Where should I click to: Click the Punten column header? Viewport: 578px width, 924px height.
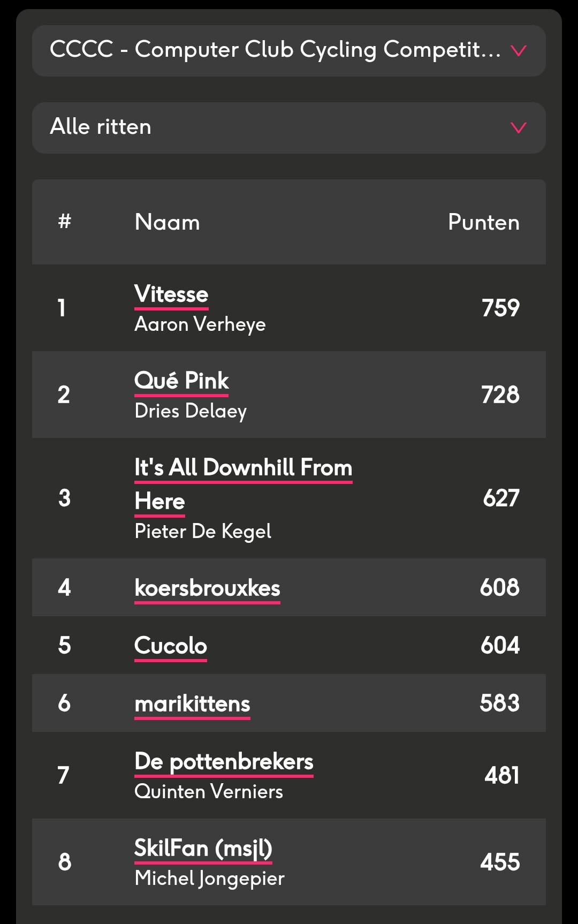tap(484, 222)
